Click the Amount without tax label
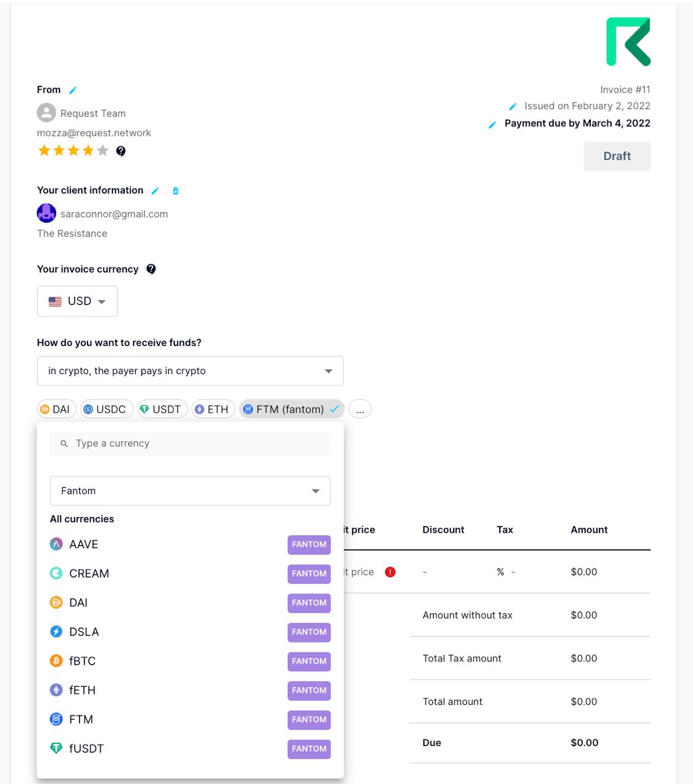The height and width of the screenshot is (784, 693). point(467,615)
